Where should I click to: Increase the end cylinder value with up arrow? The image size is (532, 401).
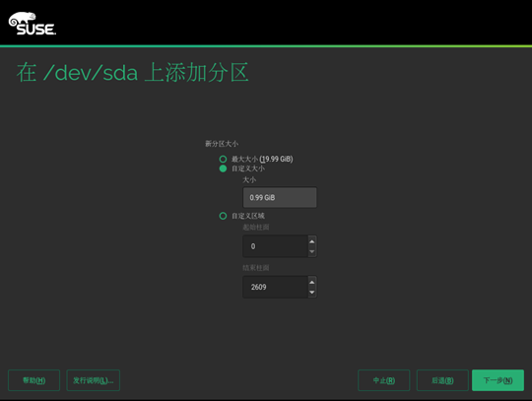click(311, 282)
